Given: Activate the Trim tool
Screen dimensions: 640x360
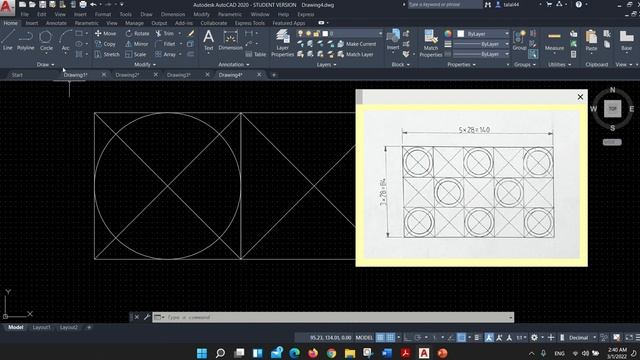Looking at the screenshot, I should 164,33.
